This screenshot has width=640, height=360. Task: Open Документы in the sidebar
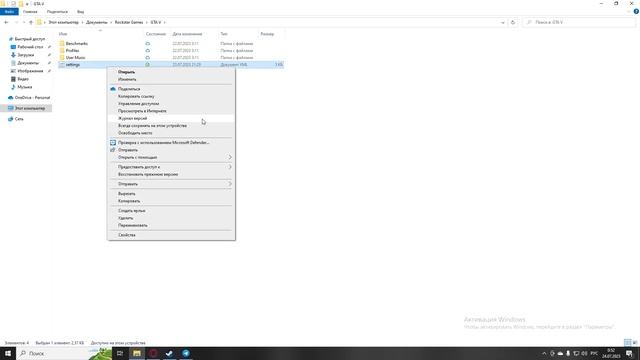(28, 63)
